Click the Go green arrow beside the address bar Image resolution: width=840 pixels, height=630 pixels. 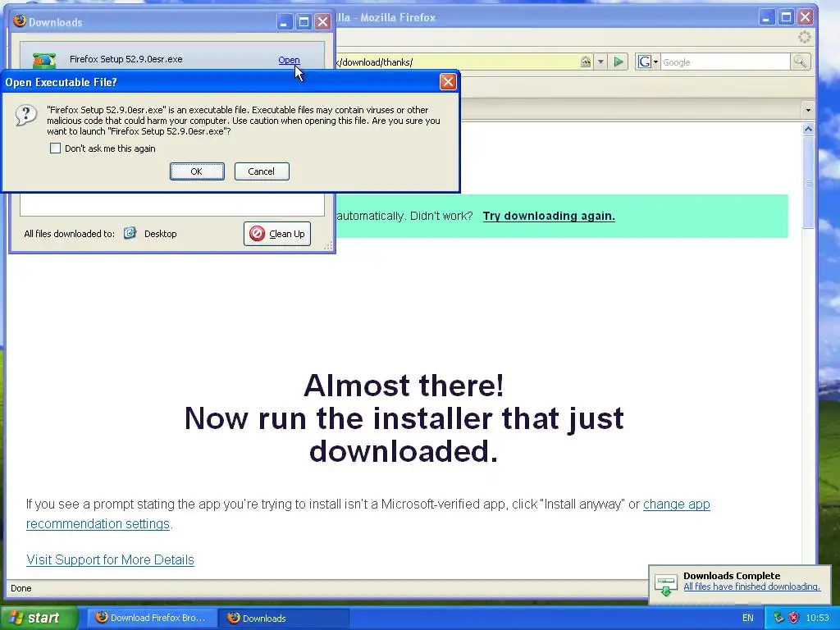[619, 62]
